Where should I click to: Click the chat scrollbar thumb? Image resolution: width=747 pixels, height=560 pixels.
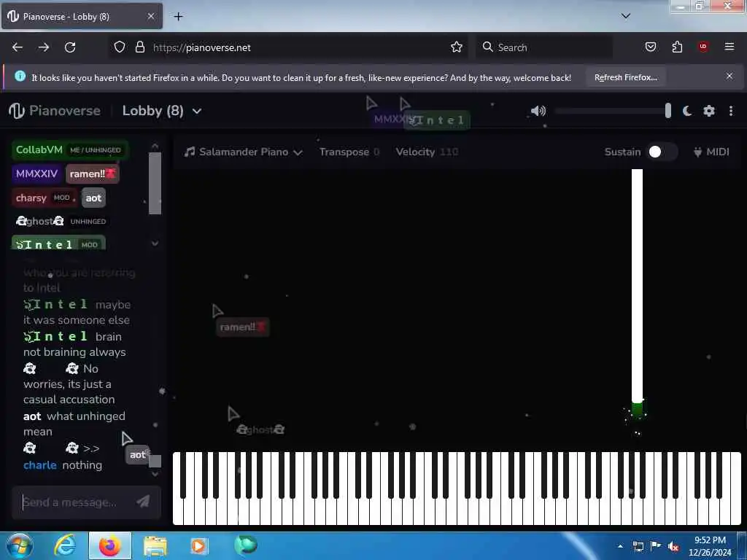click(x=155, y=461)
